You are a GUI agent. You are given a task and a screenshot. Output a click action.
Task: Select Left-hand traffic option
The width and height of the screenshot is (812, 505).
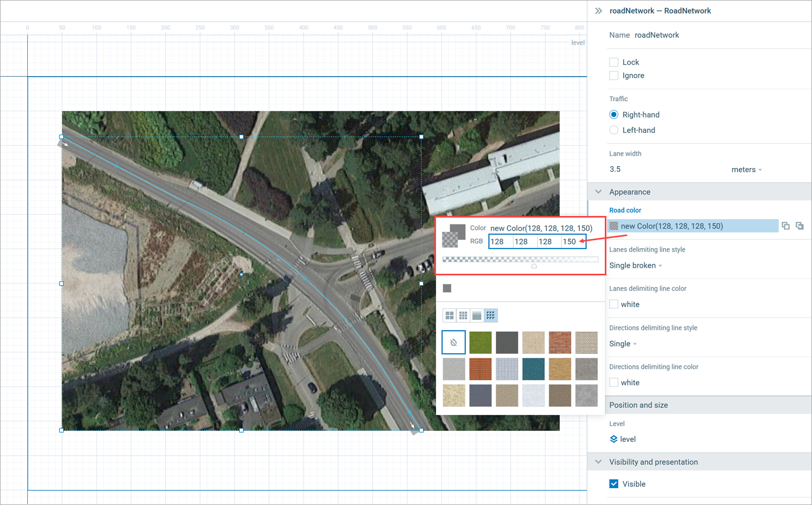pos(614,130)
